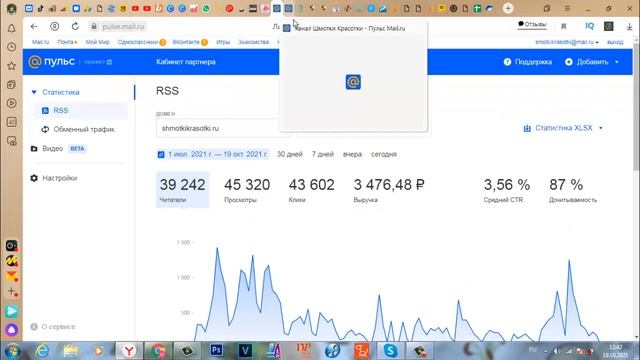Image resolution: width=640 pixels, height=360 pixels.
Task: Click the TikTok tab icon
Action: click(40, 8)
